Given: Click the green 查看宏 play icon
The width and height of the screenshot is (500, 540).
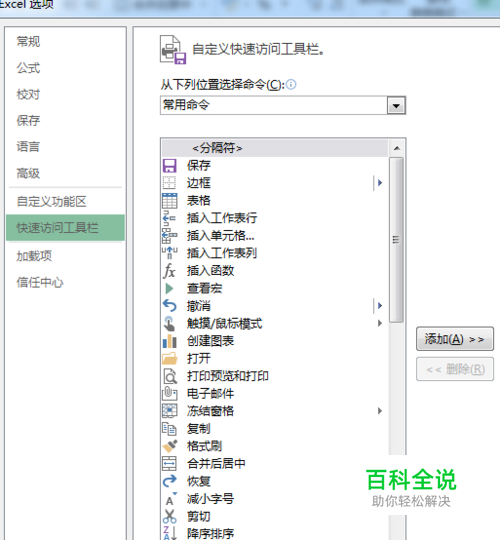Looking at the screenshot, I should point(169,288).
